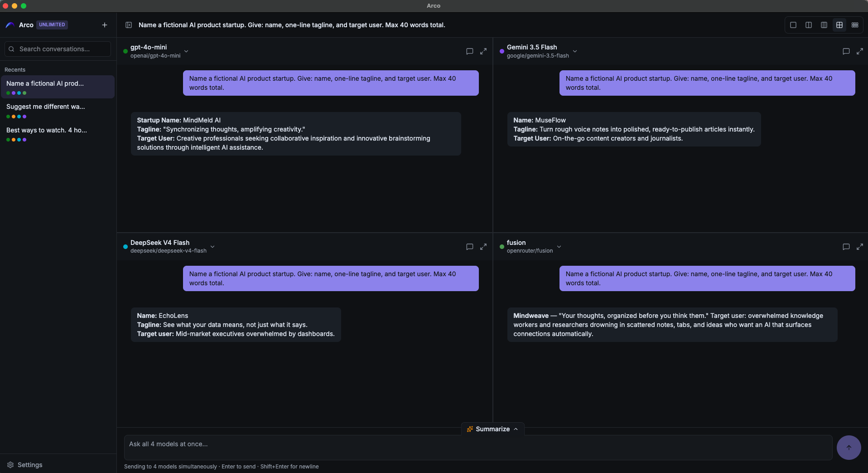Click the openrouter/fusion model ID text
The width and height of the screenshot is (868, 473).
[x=530, y=251]
